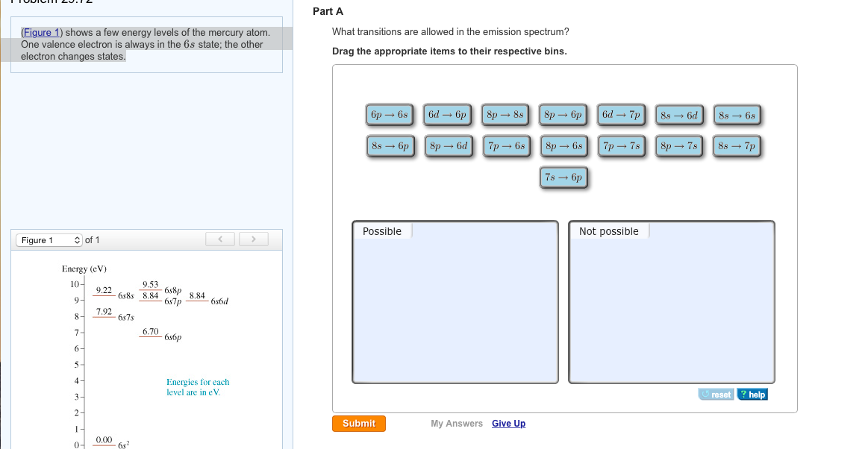Select the 7s → 6p transition tile

point(564,178)
